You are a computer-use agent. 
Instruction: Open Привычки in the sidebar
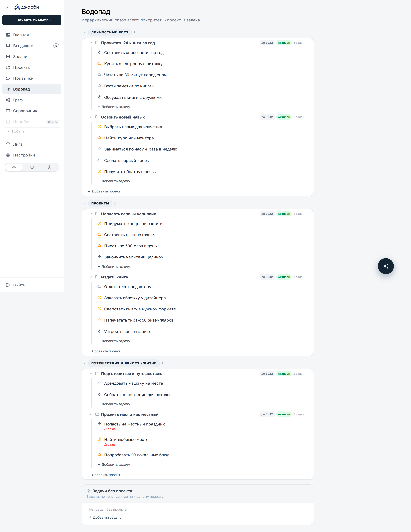click(32, 78)
